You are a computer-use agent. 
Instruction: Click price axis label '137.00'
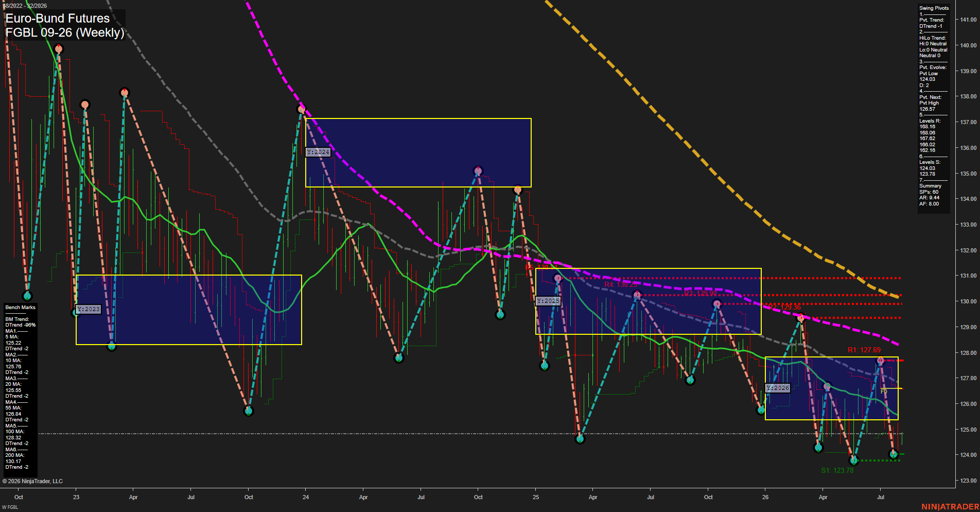pyautogui.click(x=968, y=122)
